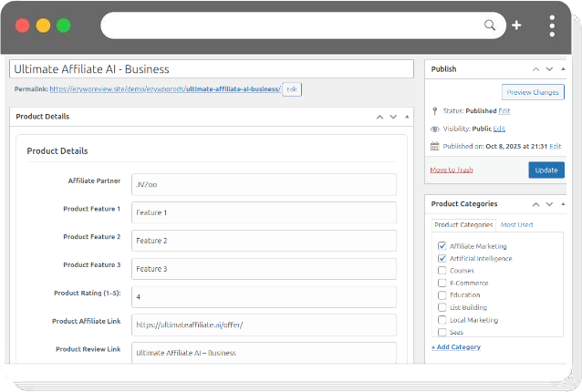Click the Move to Trash link
The height and width of the screenshot is (392, 582).
[x=452, y=170]
